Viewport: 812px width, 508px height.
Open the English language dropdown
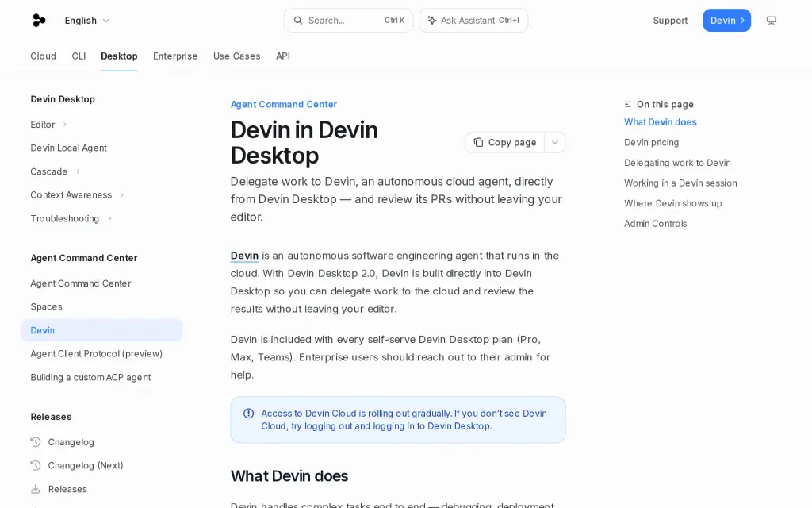tap(87, 20)
